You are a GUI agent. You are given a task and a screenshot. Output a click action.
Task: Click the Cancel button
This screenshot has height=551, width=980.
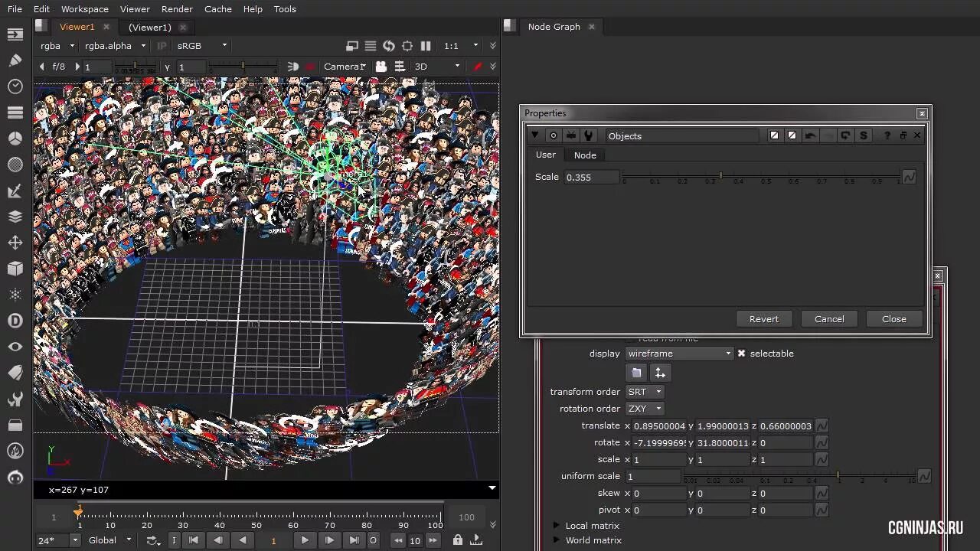pyautogui.click(x=829, y=319)
